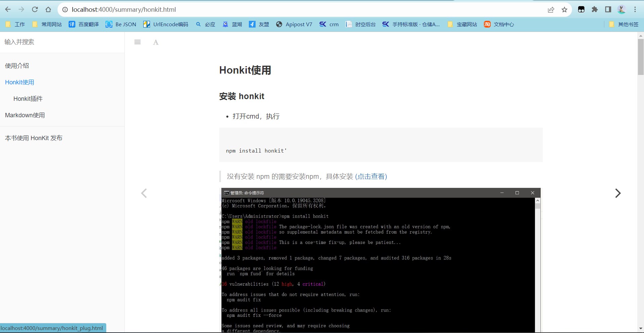
Task: Share this page icon
Action: (x=551, y=10)
